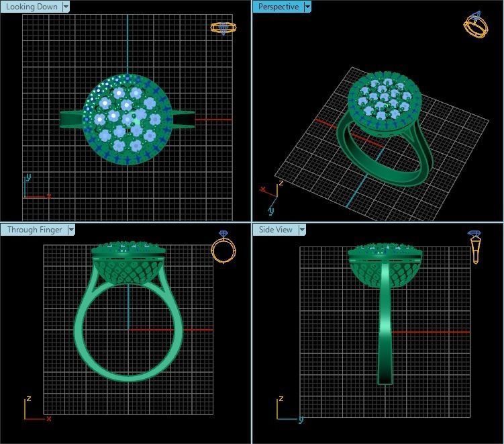Click the Through Finger ring orientation icon
This screenshot has width=504, height=444.
click(223, 247)
